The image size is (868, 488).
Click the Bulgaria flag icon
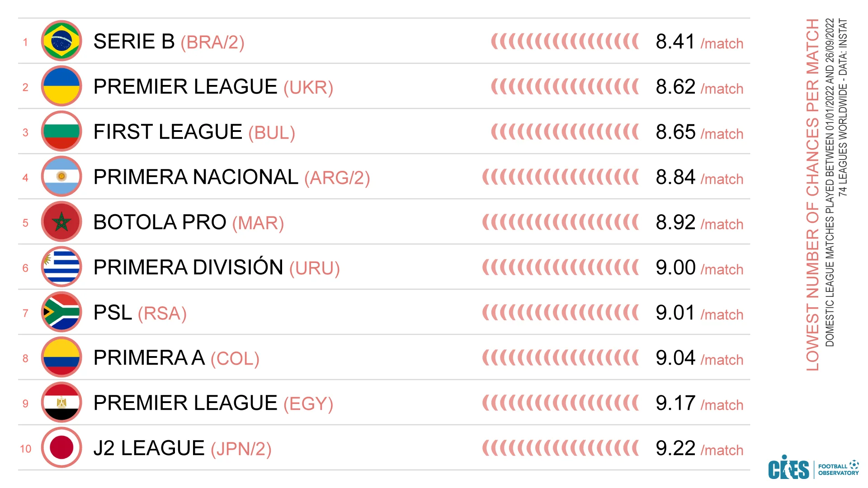61,131
